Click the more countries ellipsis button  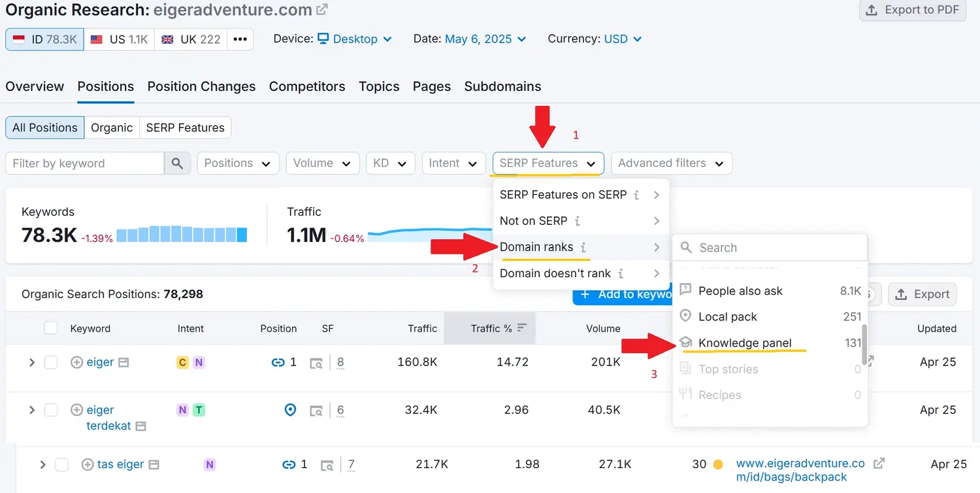(240, 39)
